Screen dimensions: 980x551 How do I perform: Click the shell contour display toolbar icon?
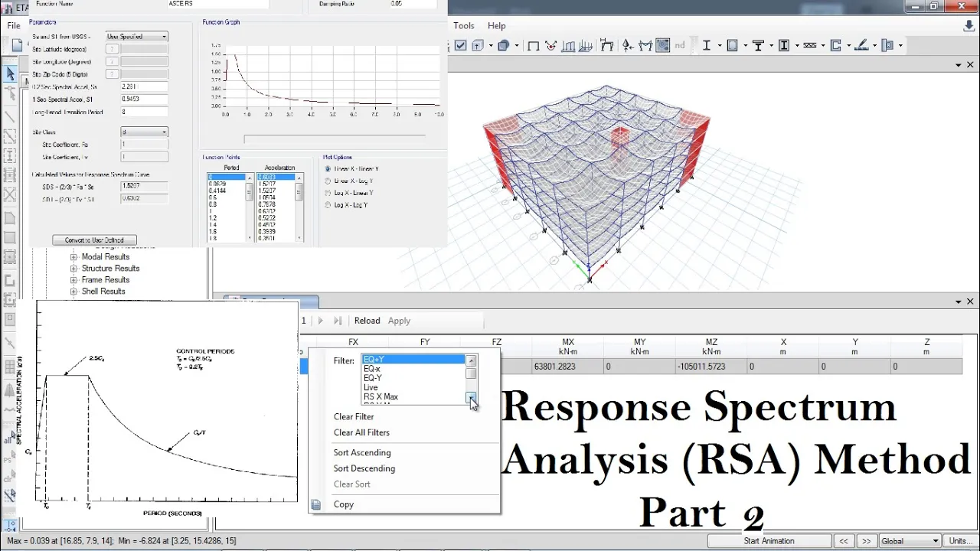point(662,45)
